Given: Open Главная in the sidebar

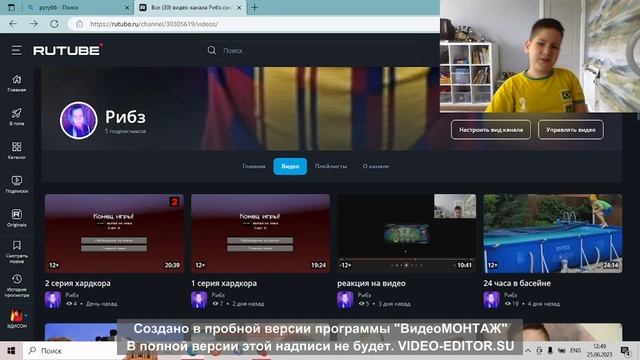Looking at the screenshot, I should pos(17,83).
